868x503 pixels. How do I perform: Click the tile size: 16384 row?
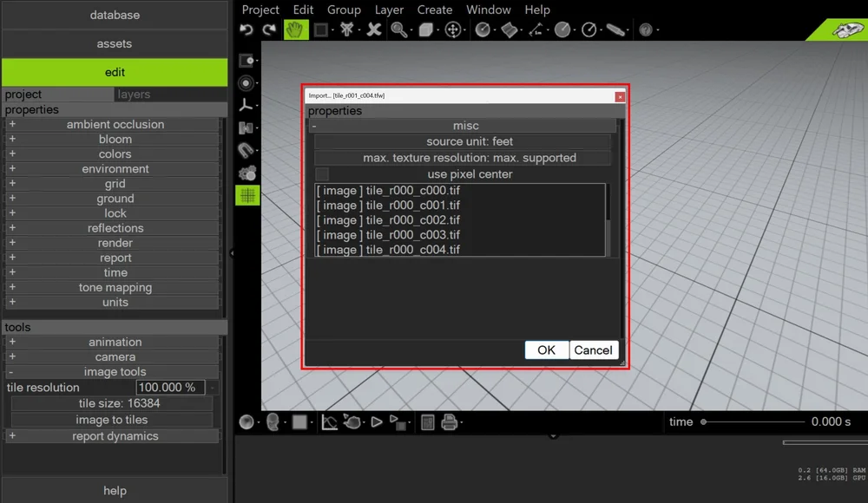coord(112,403)
